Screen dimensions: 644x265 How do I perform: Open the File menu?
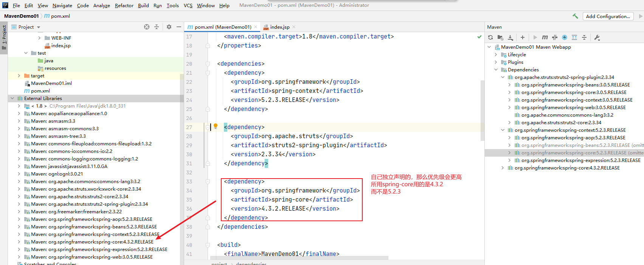[x=16, y=5]
